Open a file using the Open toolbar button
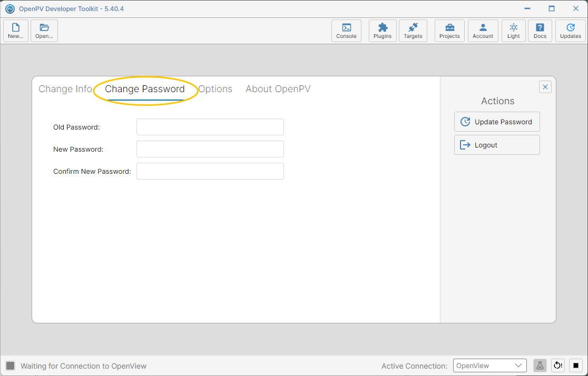Image resolution: width=588 pixels, height=376 pixels. click(x=44, y=31)
